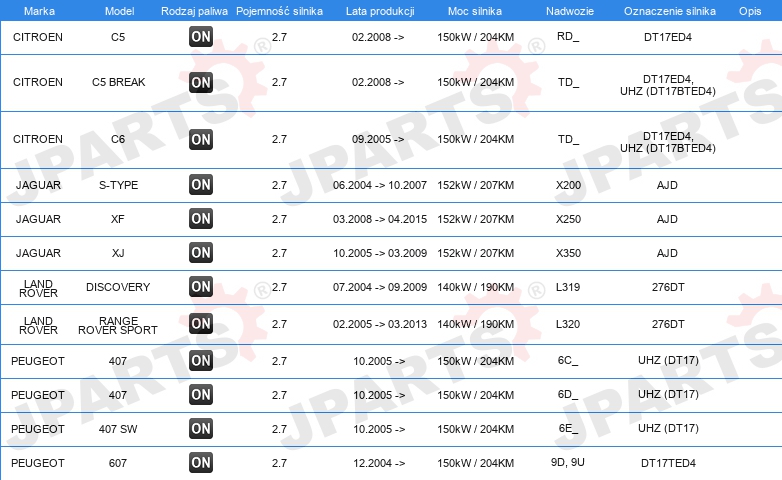
Task: Click production years 07.2004 -> 09.2009
Action: 380,287
